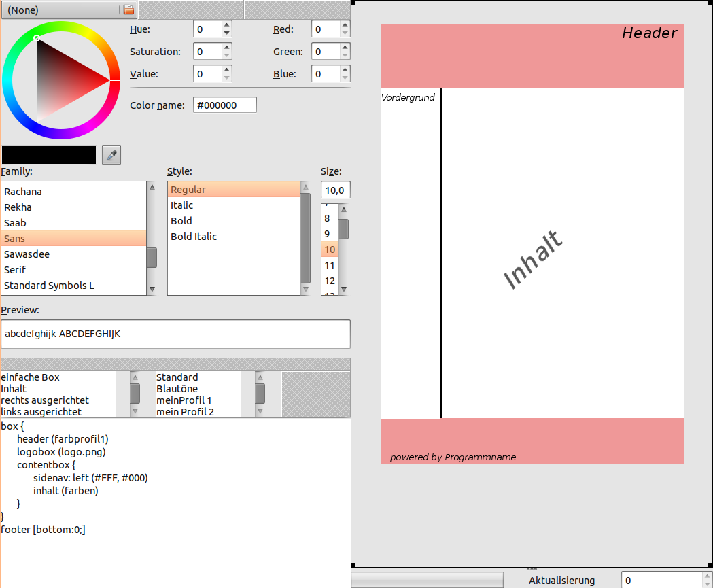Click the Preview text field
The height and width of the screenshot is (588, 713).
[x=175, y=334]
